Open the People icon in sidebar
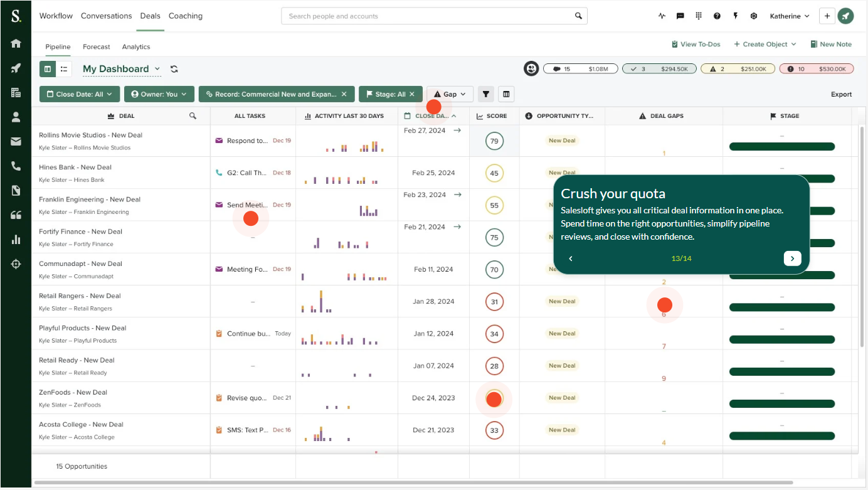 (x=16, y=117)
